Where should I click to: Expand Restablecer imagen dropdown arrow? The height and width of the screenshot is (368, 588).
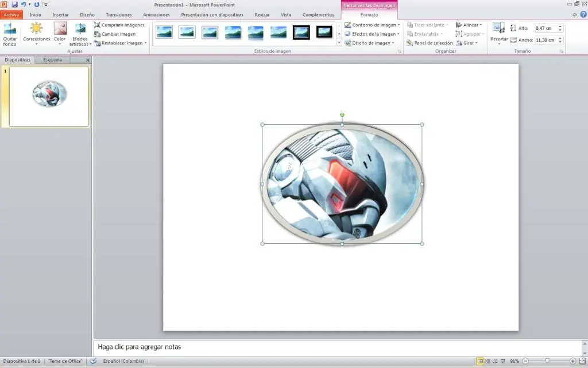[145, 43]
